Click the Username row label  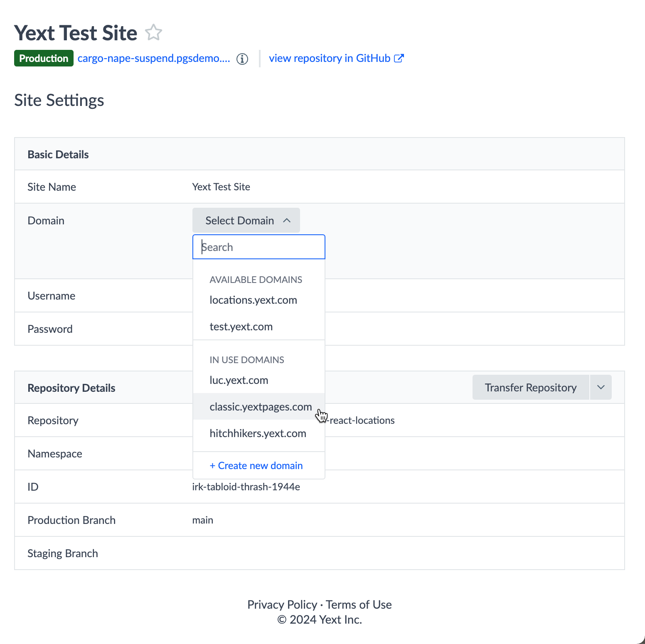52,296
